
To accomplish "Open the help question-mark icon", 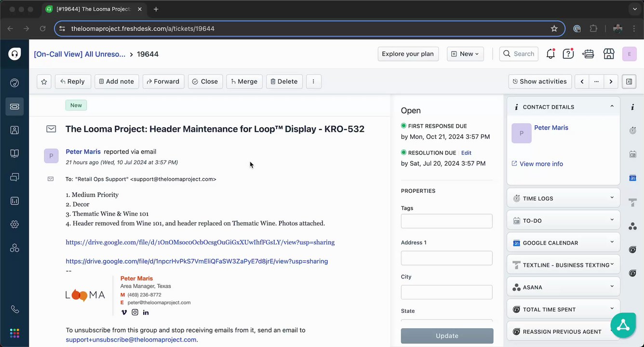I will pos(568,54).
